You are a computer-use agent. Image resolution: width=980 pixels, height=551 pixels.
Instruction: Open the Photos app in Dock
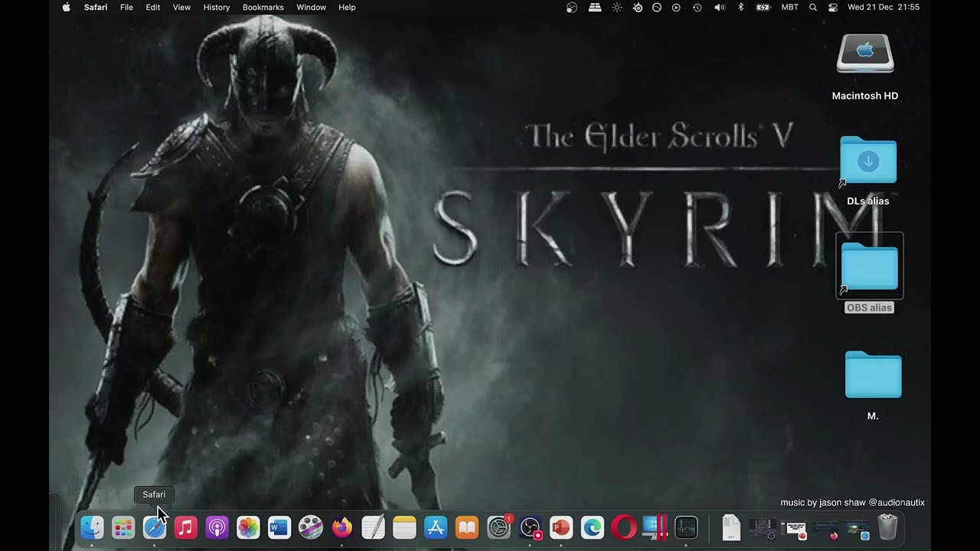[x=248, y=527]
